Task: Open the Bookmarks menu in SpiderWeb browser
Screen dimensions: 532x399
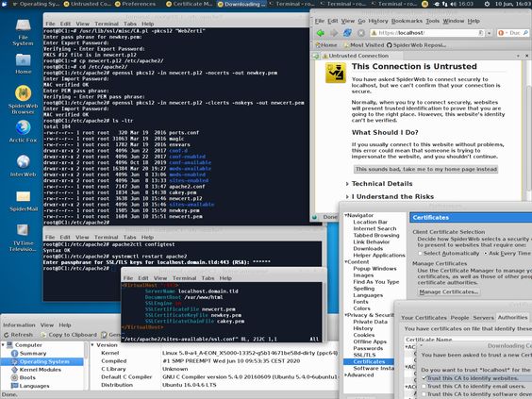Action: pos(407,21)
